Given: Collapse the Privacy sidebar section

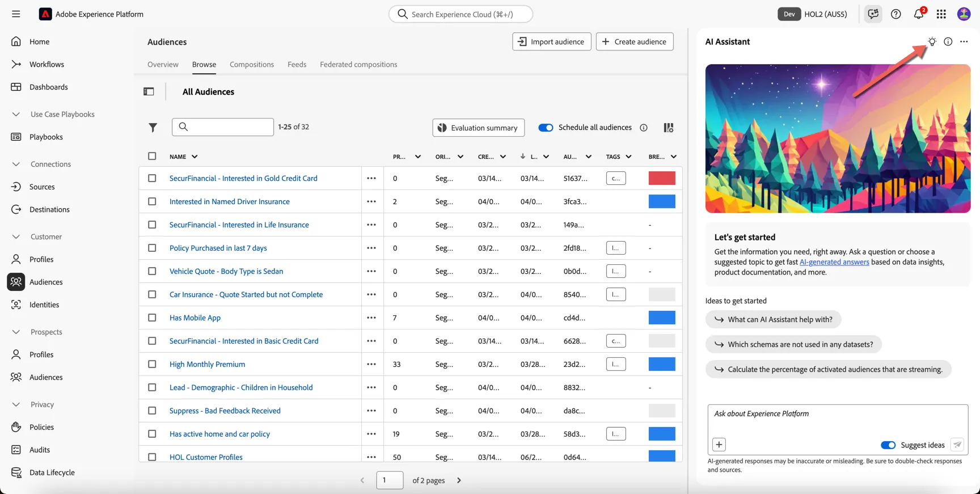Looking at the screenshot, I should [16, 404].
